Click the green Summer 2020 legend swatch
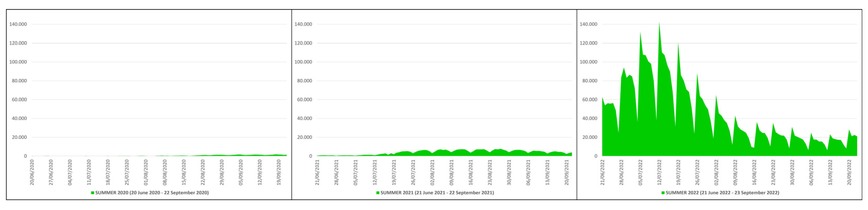 point(92,193)
